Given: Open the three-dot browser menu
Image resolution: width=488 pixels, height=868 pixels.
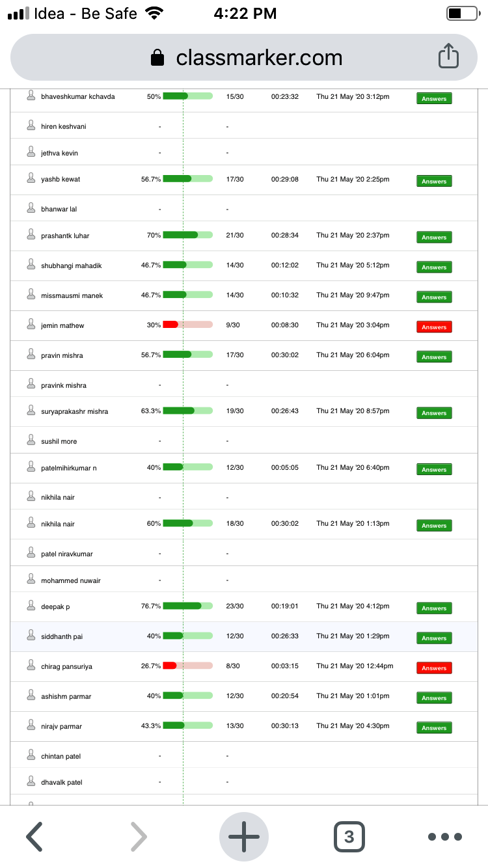Looking at the screenshot, I should click(445, 837).
